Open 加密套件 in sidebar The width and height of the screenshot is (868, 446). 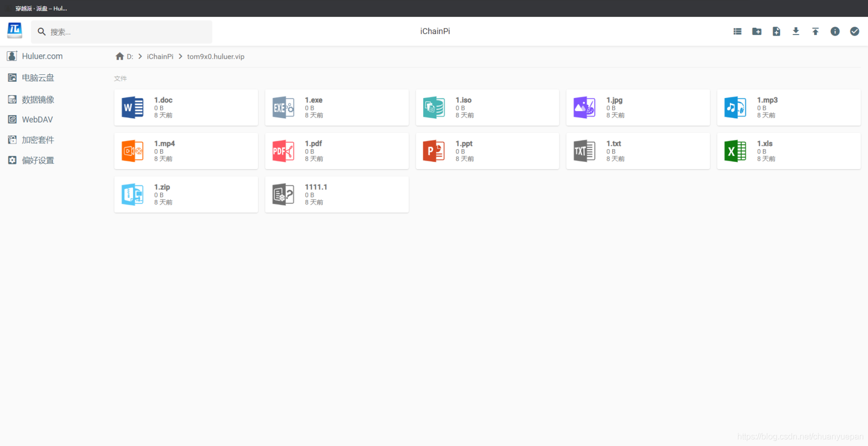(31, 140)
